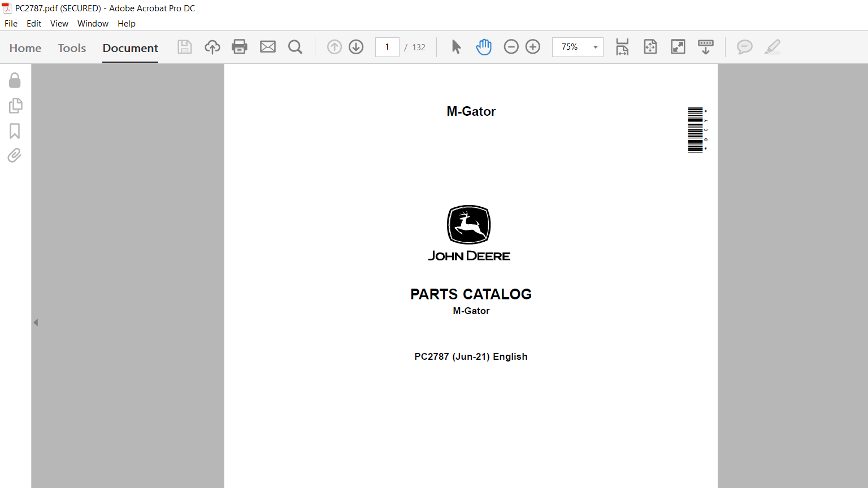
Task: Zoom out with minus icon
Action: coord(511,47)
